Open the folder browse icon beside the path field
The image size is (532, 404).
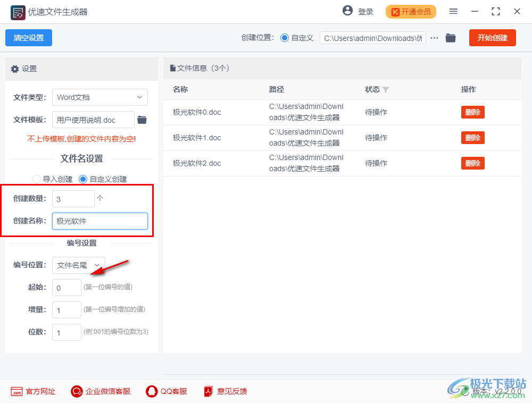(450, 38)
